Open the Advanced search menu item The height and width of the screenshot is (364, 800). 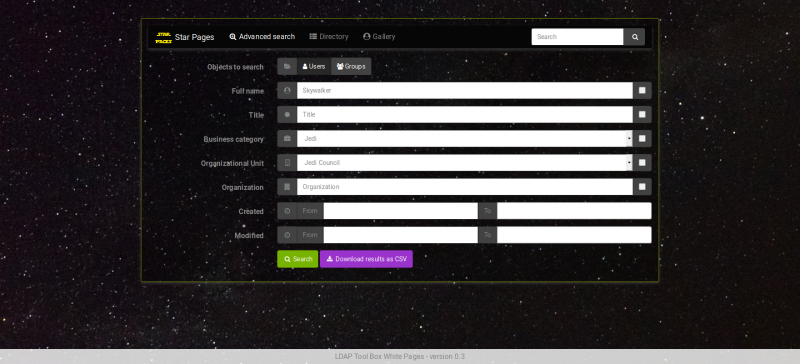coord(262,37)
